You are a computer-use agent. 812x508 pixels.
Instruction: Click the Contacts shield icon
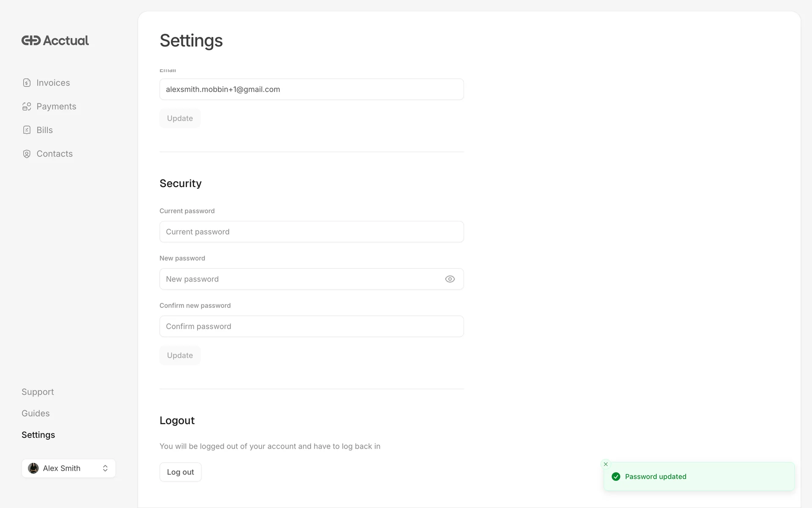[x=27, y=154]
